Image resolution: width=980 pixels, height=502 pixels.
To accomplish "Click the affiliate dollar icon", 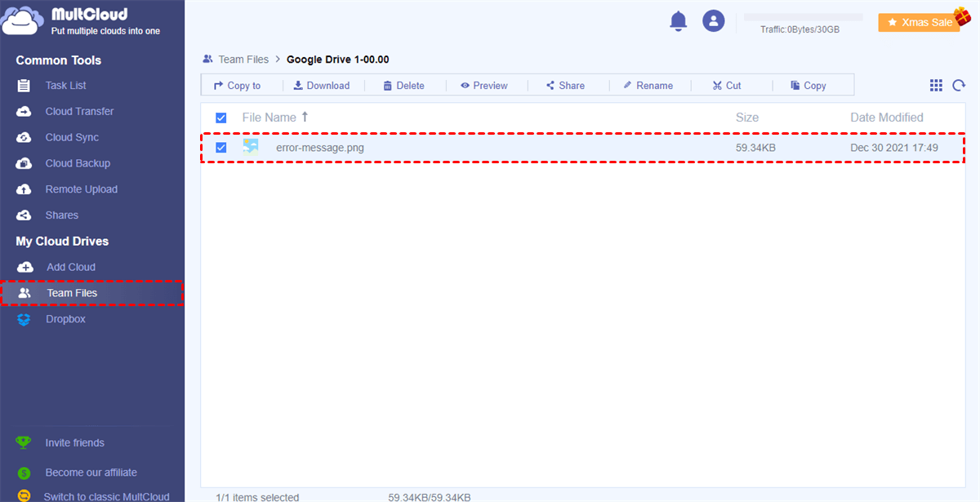I will 24,473.
